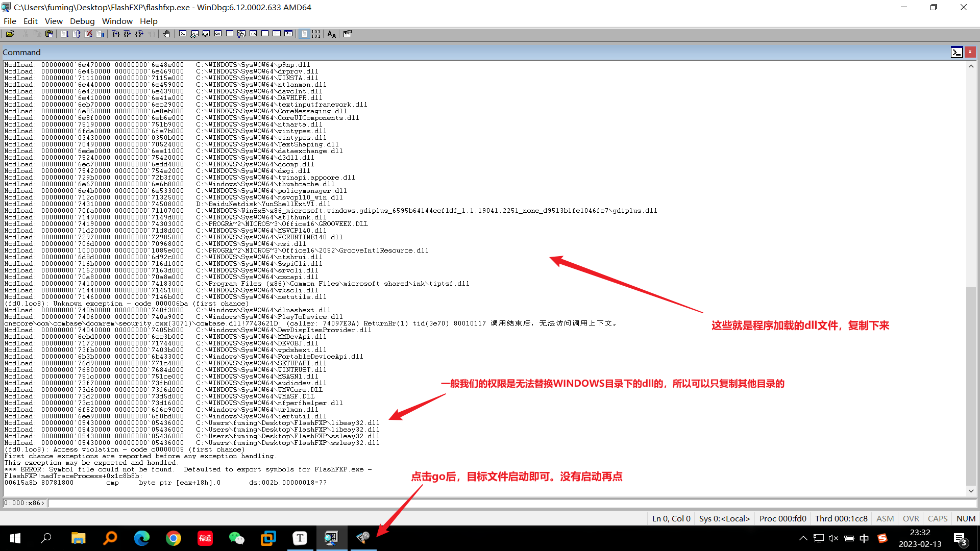This screenshot has height=551, width=980.
Task: Click the Stop debugging toolbar icon
Action: tap(88, 34)
